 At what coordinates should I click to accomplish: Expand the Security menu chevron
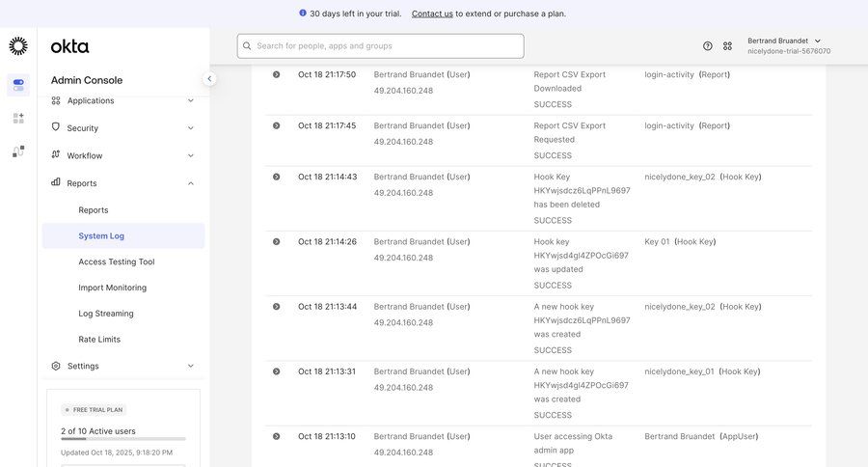190,128
